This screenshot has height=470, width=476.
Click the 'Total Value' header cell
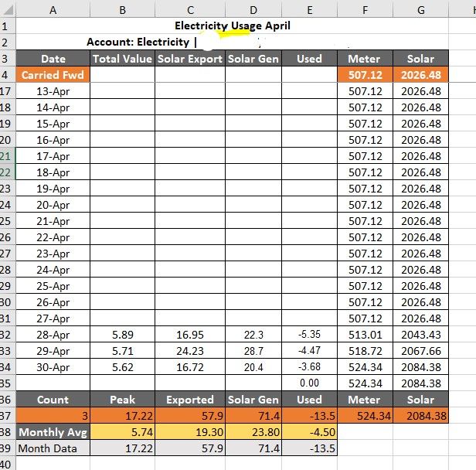pyautogui.click(x=122, y=59)
